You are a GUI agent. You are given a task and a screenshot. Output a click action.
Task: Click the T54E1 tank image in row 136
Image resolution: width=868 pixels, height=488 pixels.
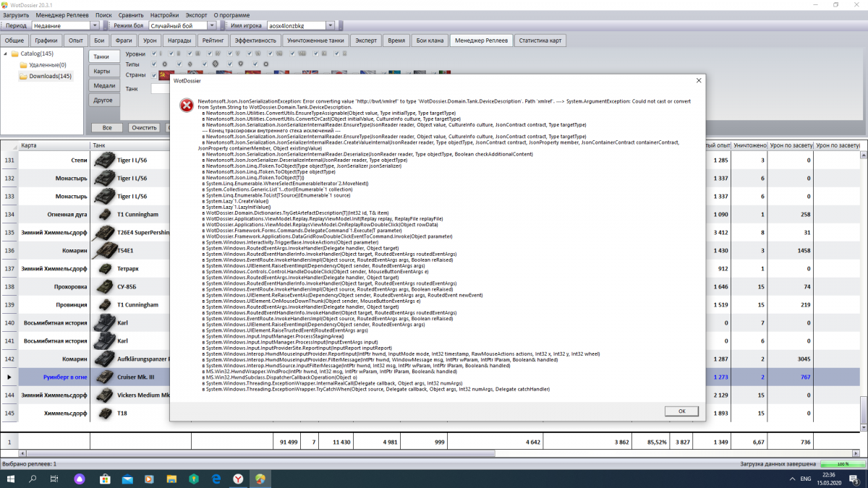[103, 250]
